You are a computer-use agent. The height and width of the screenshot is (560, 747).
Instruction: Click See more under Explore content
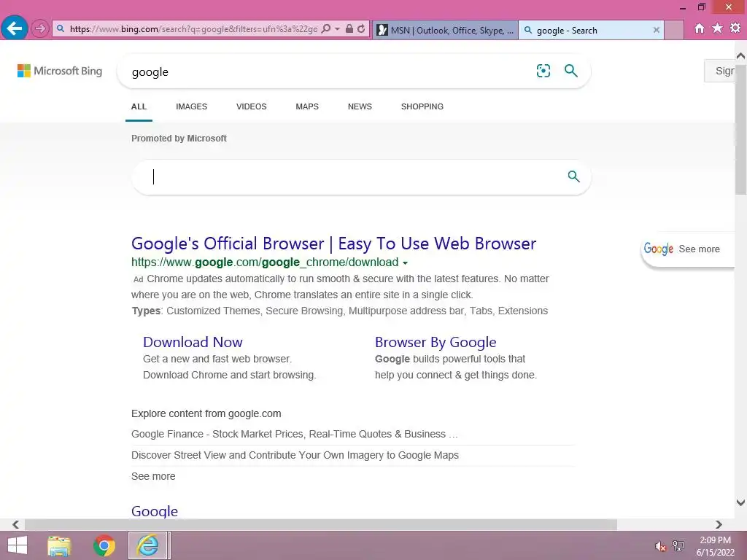click(x=153, y=476)
